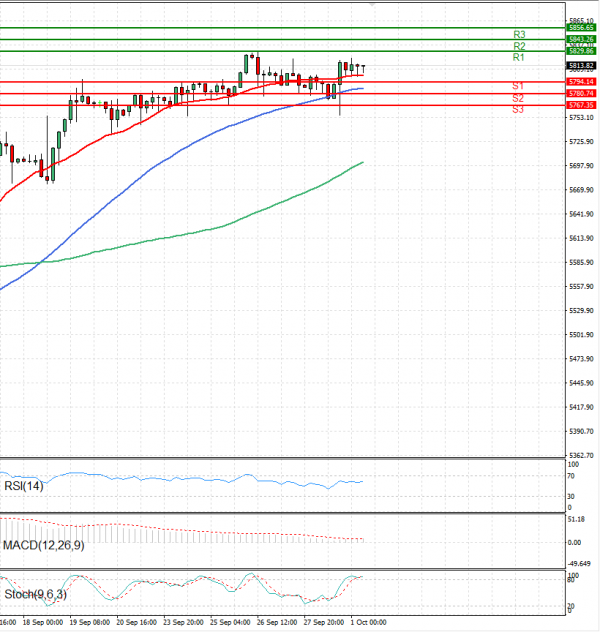Click the MACD scale value -49.649
Image resolution: width=600 pixels, height=632 pixels.
pyautogui.click(x=579, y=563)
